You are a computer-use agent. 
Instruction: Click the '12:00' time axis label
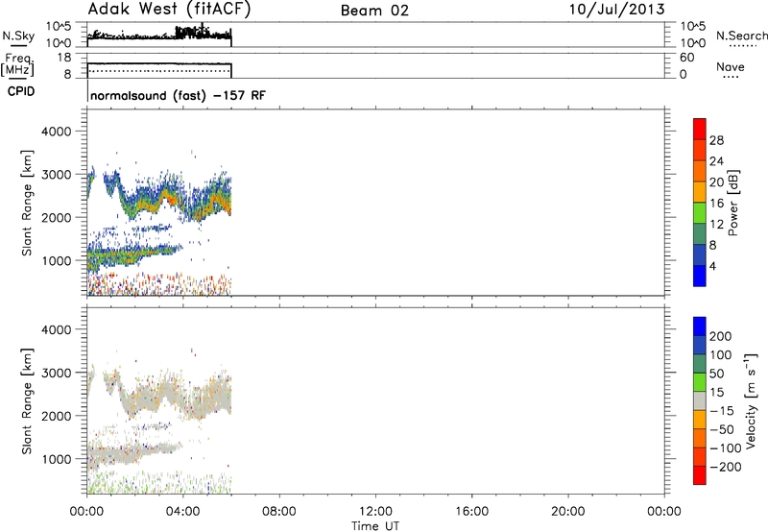[375, 512]
